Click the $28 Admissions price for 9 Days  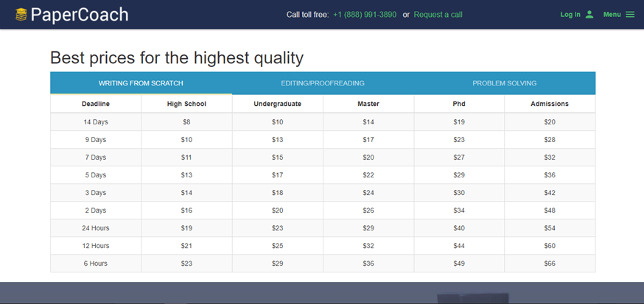[x=550, y=140]
